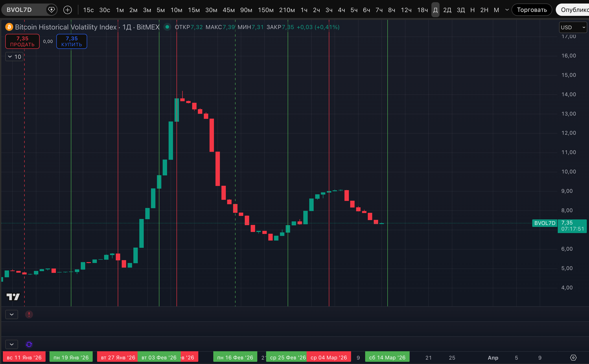This screenshot has width=589, height=364.
Task: Open the USD currency dropdown
Action: point(573,27)
